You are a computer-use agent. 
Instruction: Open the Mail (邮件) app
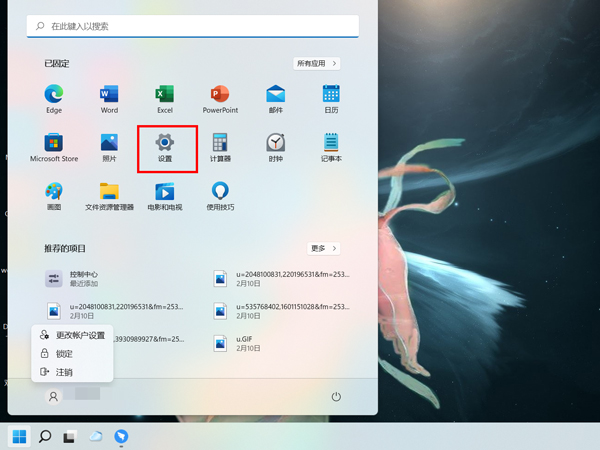[275, 98]
